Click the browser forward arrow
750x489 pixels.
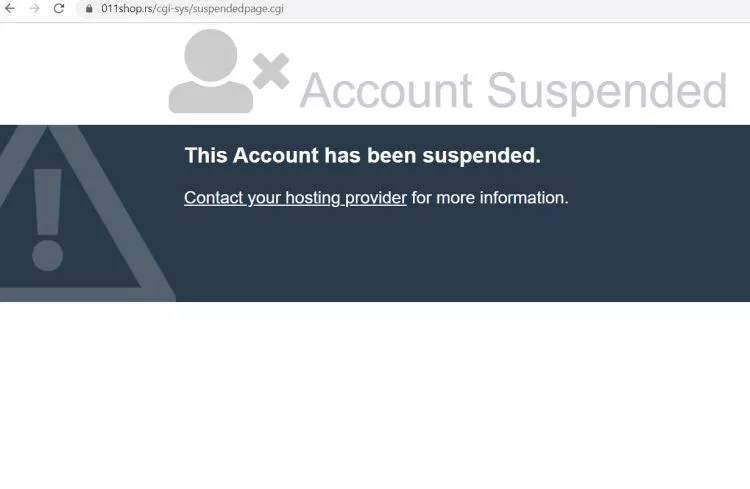tap(34, 8)
